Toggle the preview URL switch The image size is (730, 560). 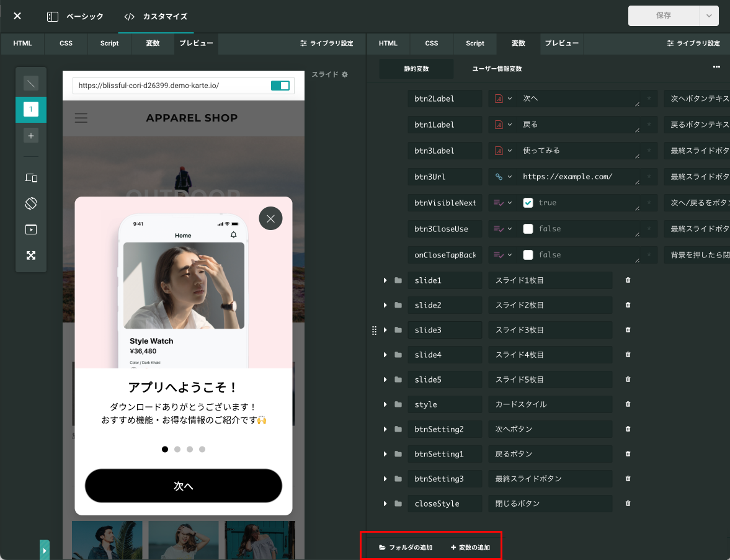click(280, 86)
